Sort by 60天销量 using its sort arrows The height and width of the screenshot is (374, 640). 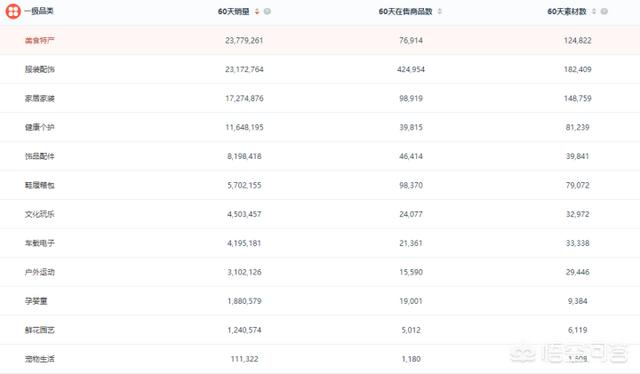(x=257, y=11)
